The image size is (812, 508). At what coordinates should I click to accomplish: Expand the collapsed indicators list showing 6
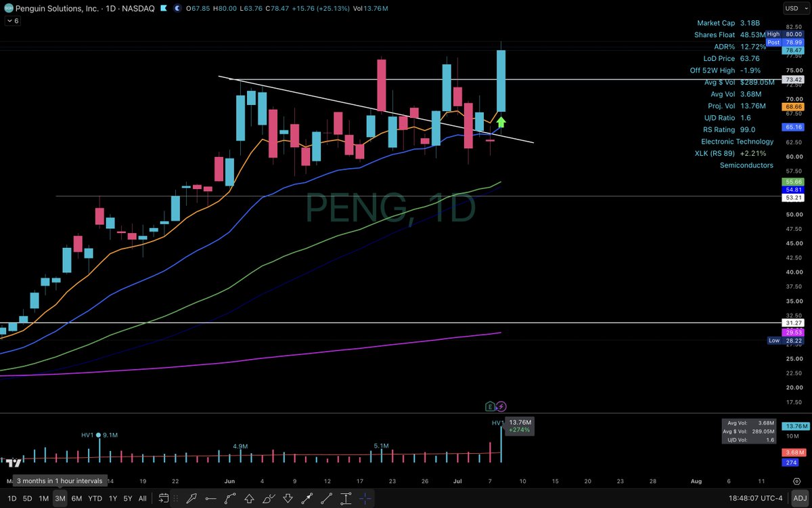13,21
